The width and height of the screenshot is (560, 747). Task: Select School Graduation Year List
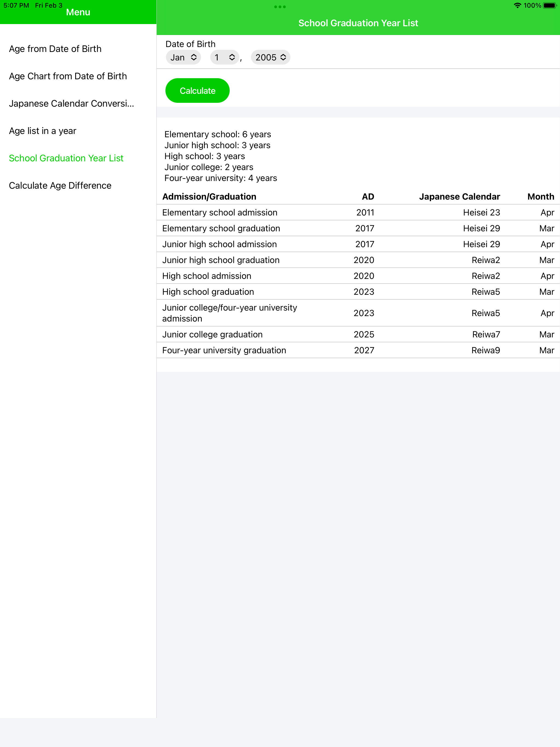coord(66,158)
